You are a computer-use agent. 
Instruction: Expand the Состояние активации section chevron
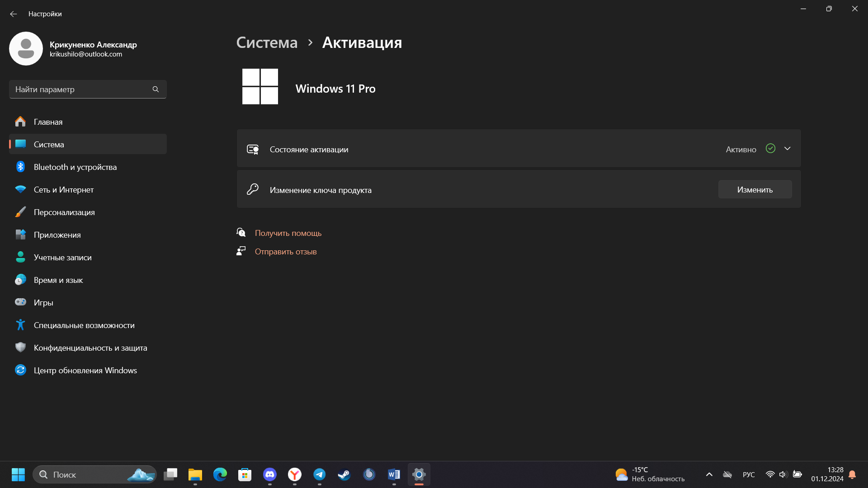pos(787,149)
